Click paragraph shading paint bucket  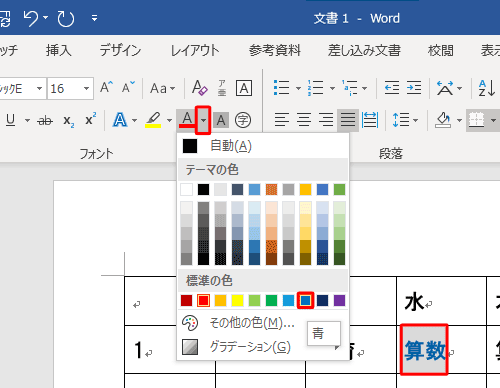click(443, 120)
